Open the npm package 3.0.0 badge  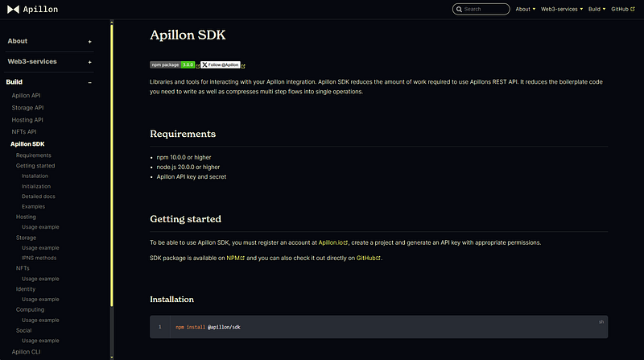pos(172,65)
